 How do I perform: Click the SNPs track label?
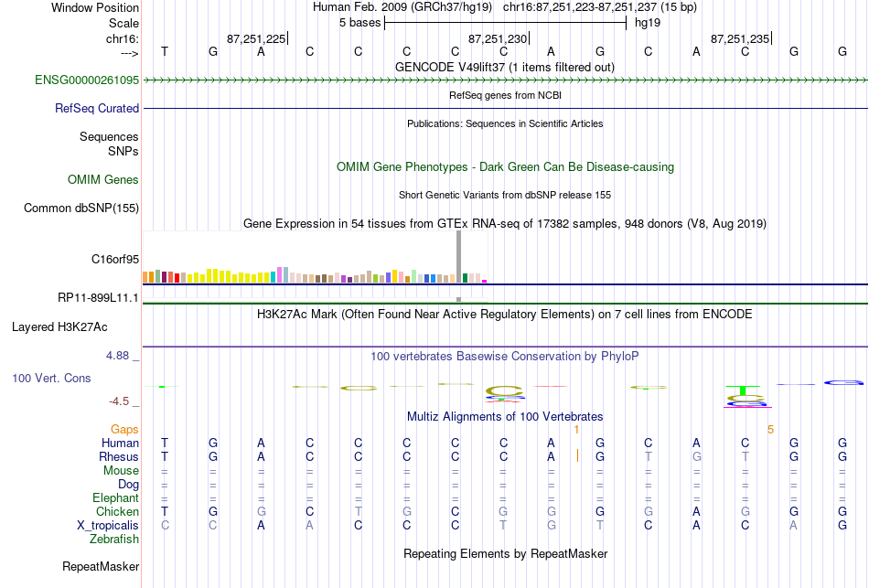pyautogui.click(x=123, y=151)
